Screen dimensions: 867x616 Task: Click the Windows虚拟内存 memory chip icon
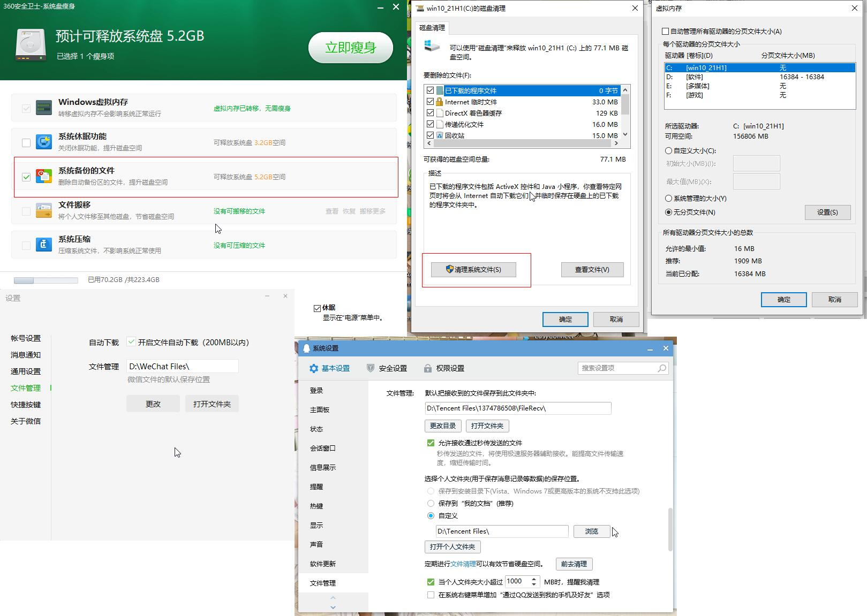click(44, 108)
